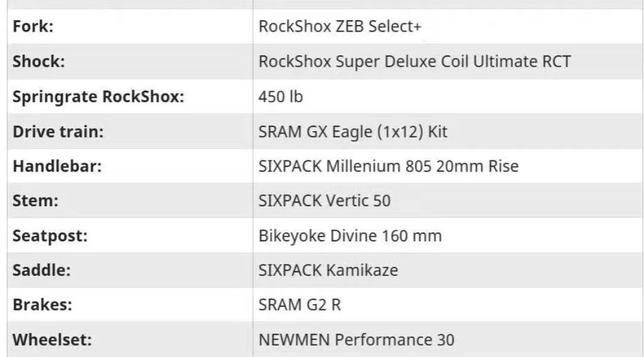
Task: Click the Handlebar row label
Action: point(57,166)
